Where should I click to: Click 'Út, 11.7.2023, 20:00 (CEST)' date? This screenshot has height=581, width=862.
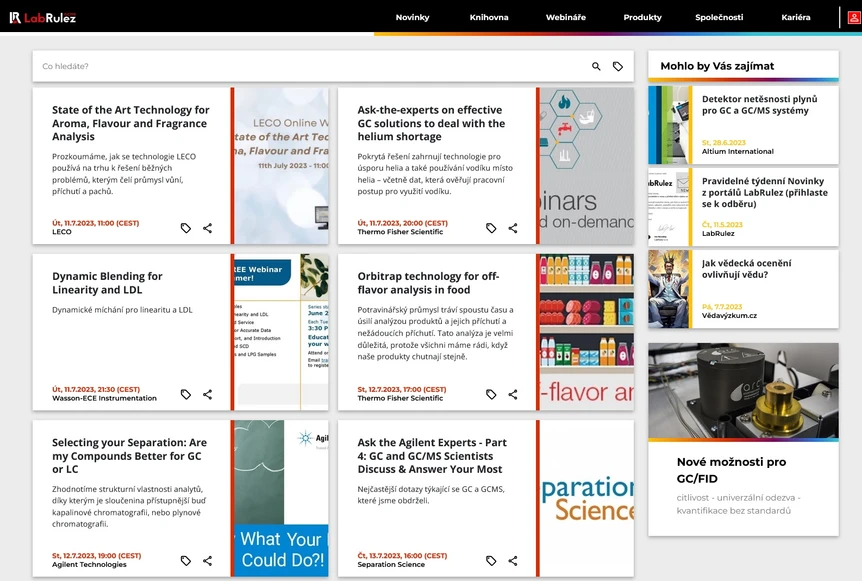pos(402,223)
